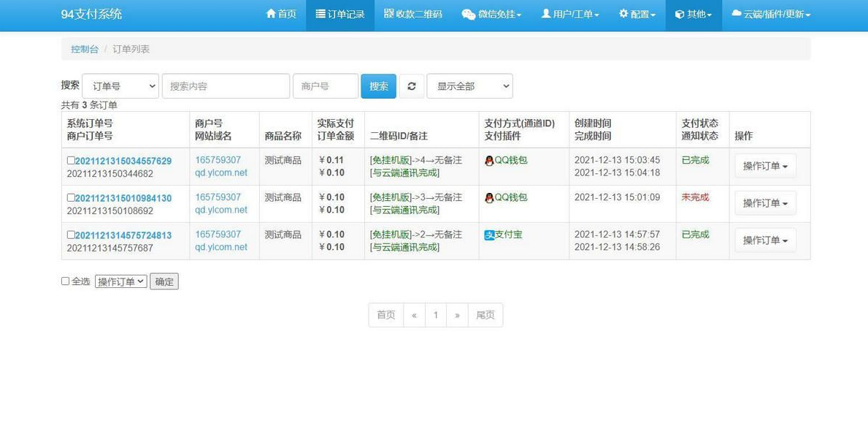The image size is (868, 448).
Task: Click merchant order number 20211213145757687
Action: pos(110,248)
